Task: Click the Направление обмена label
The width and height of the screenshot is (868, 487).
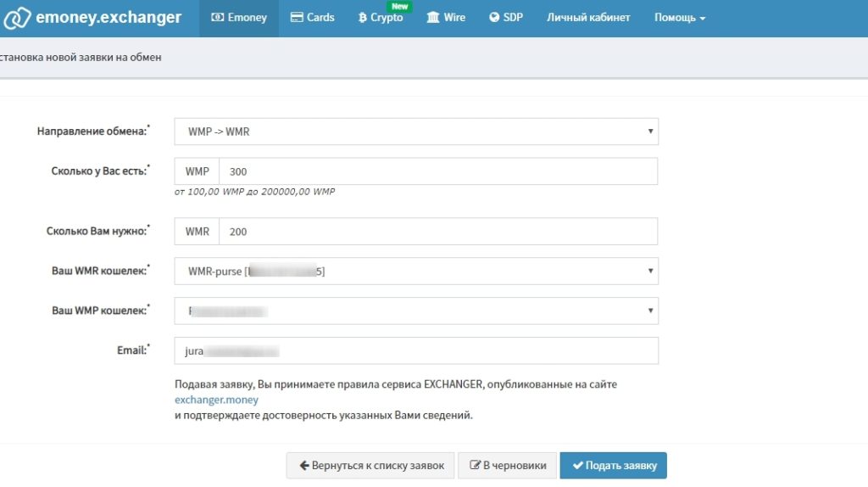Action: pyautogui.click(x=93, y=132)
